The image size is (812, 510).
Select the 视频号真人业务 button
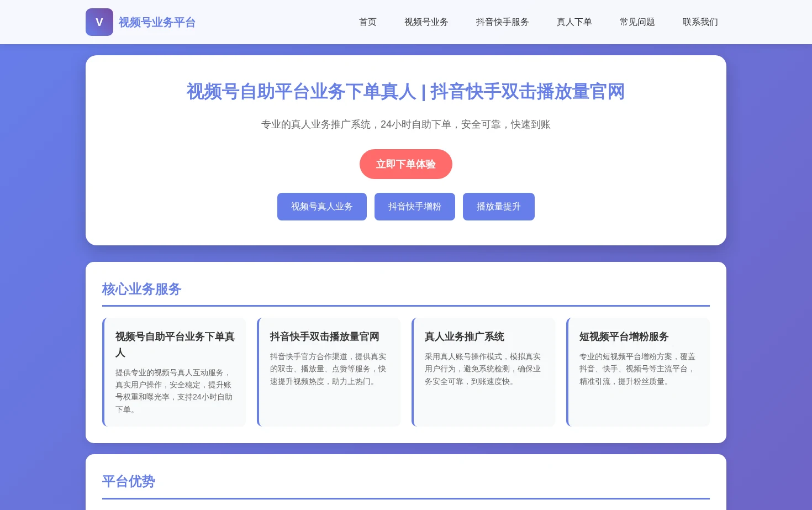(x=322, y=207)
